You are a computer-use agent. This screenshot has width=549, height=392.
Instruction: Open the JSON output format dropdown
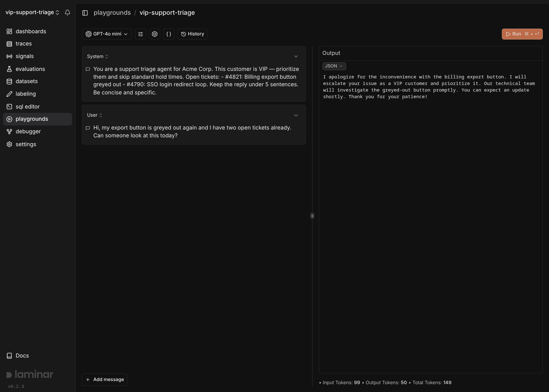pyautogui.click(x=334, y=66)
